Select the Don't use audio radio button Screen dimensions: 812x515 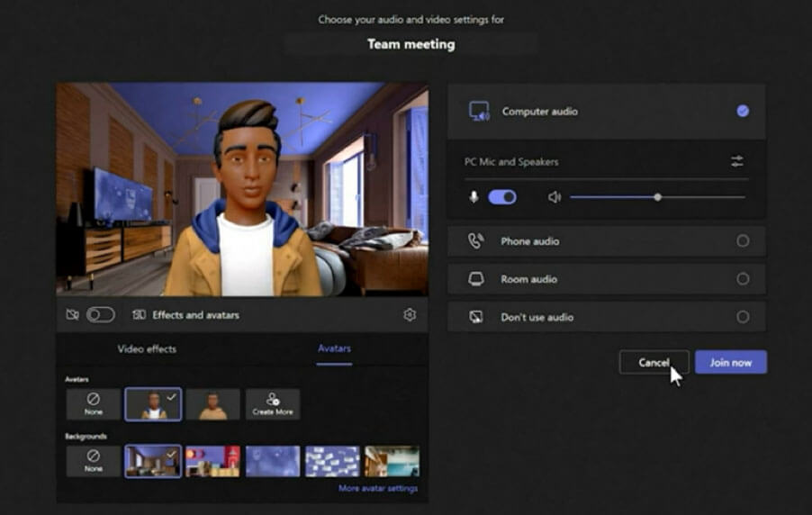point(743,317)
